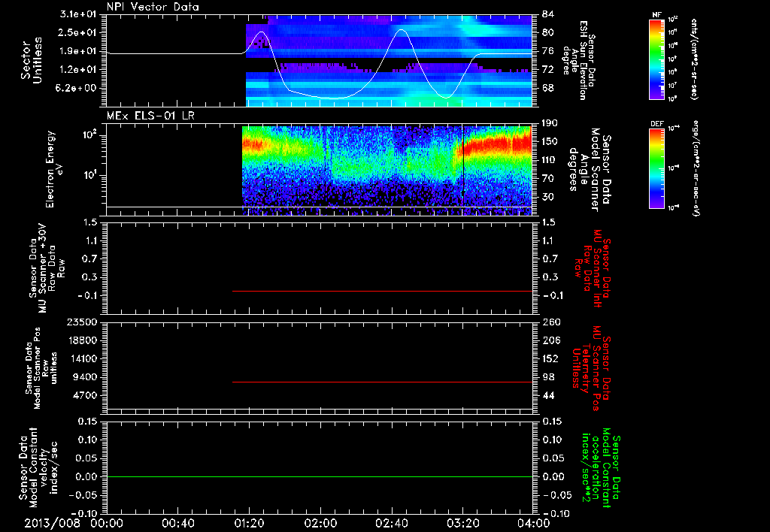Click the 14100 scanner position tick label

click(81, 358)
